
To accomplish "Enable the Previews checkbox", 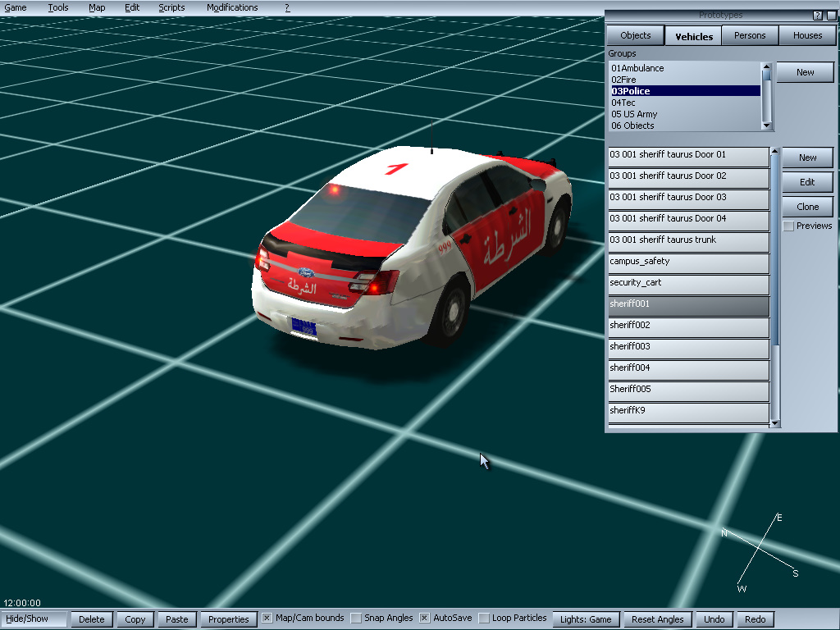I will click(788, 226).
